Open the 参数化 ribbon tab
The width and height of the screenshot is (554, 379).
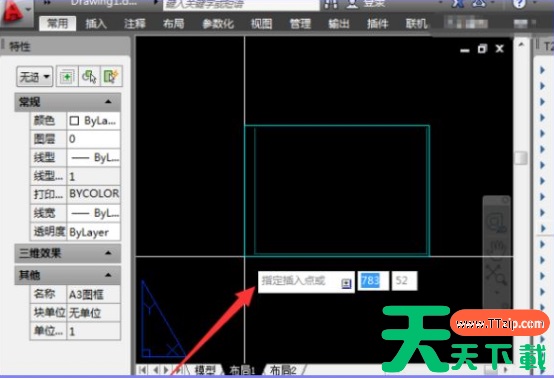[x=218, y=24]
